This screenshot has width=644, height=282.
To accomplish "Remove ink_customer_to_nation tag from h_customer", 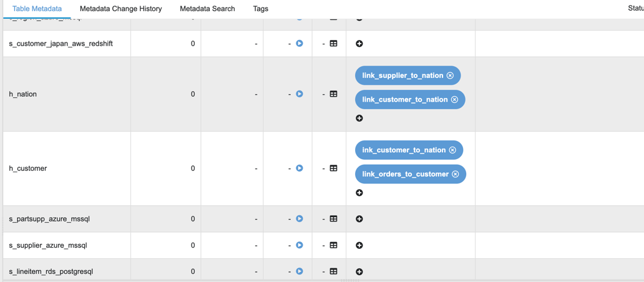I will (x=452, y=150).
